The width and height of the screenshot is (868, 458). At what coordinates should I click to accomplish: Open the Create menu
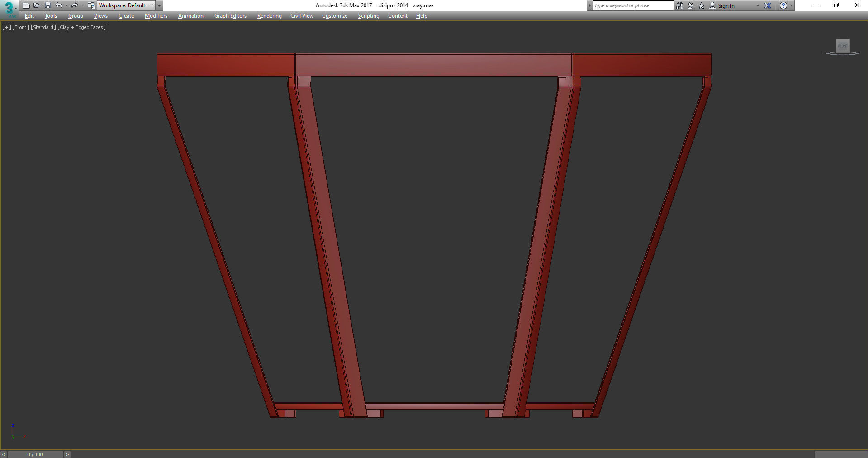coord(126,16)
